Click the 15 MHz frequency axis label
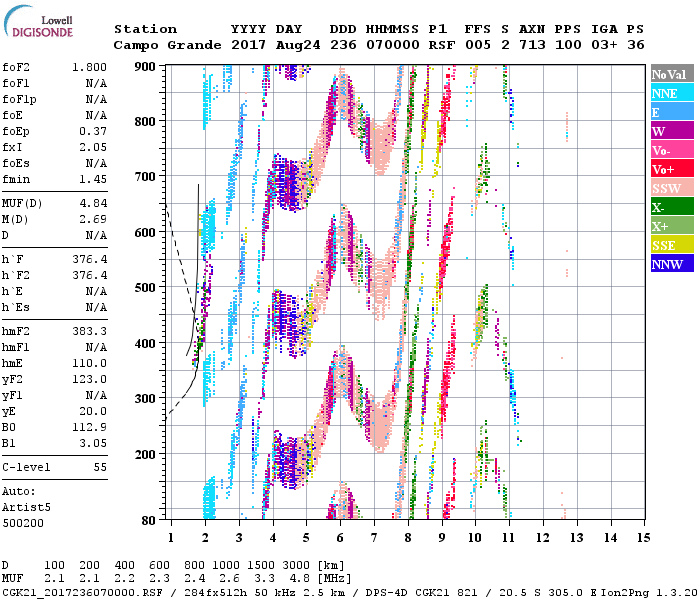Image resolution: width=700 pixels, height=600 pixels. click(644, 538)
